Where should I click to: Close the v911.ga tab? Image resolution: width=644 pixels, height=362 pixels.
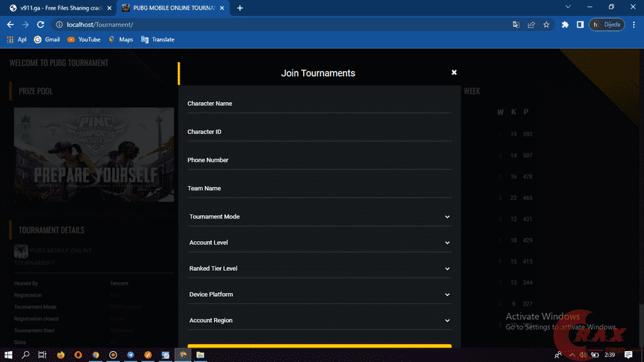pyautogui.click(x=109, y=8)
